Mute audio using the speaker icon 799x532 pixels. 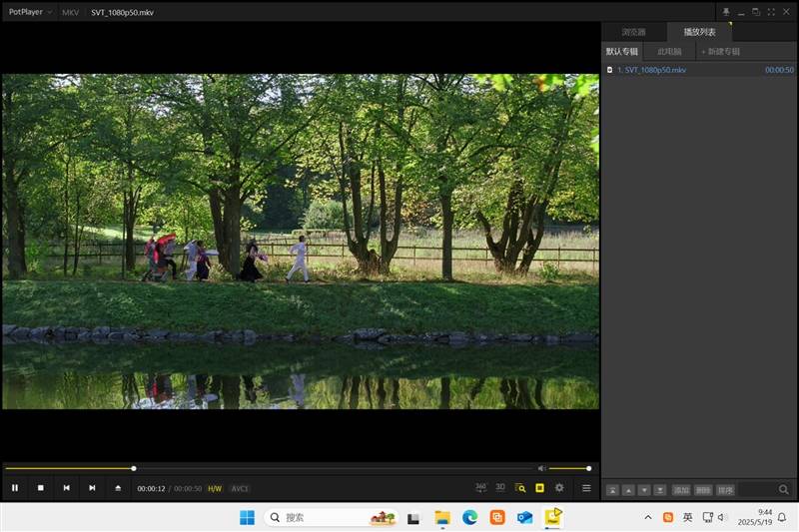click(x=541, y=468)
